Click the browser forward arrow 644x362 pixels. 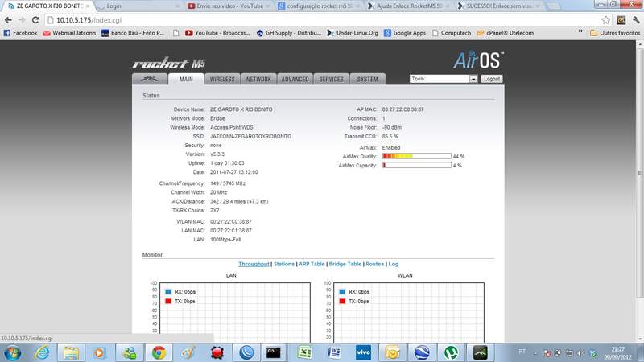[22, 19]
